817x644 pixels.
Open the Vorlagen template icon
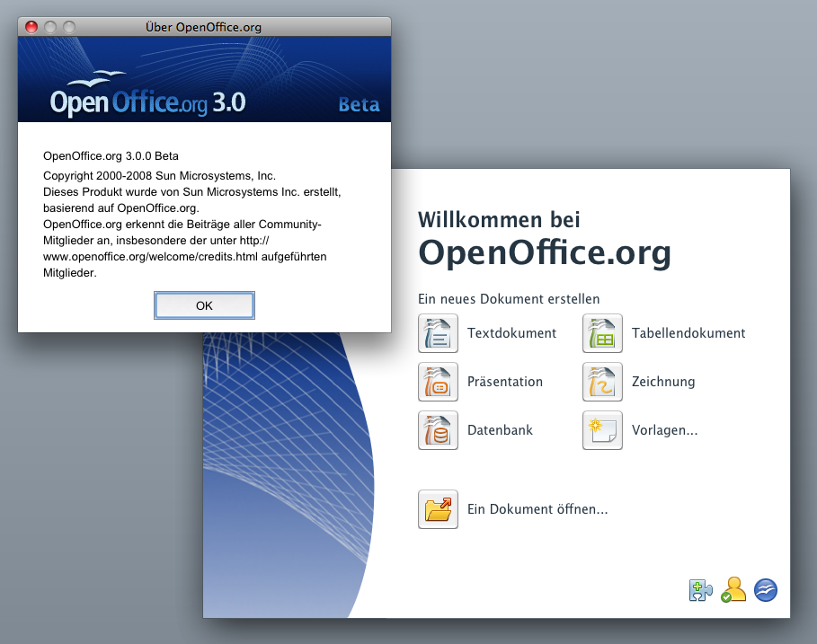pyautogui.click(x=602, y=430)
